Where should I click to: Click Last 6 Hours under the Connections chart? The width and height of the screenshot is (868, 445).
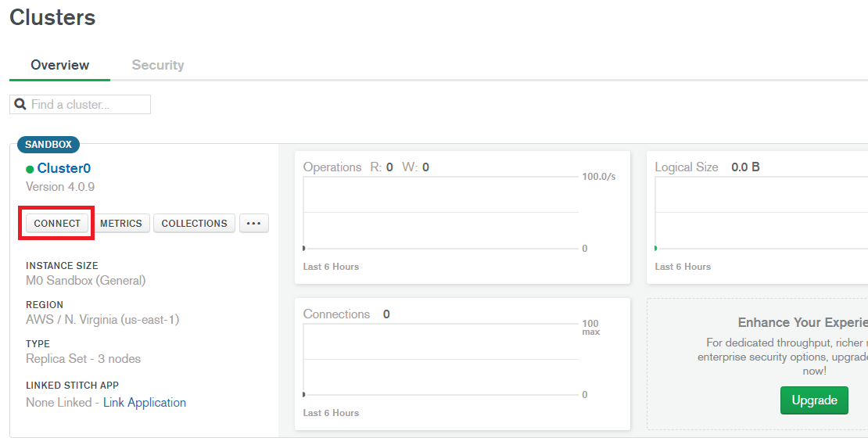[331, 413]
